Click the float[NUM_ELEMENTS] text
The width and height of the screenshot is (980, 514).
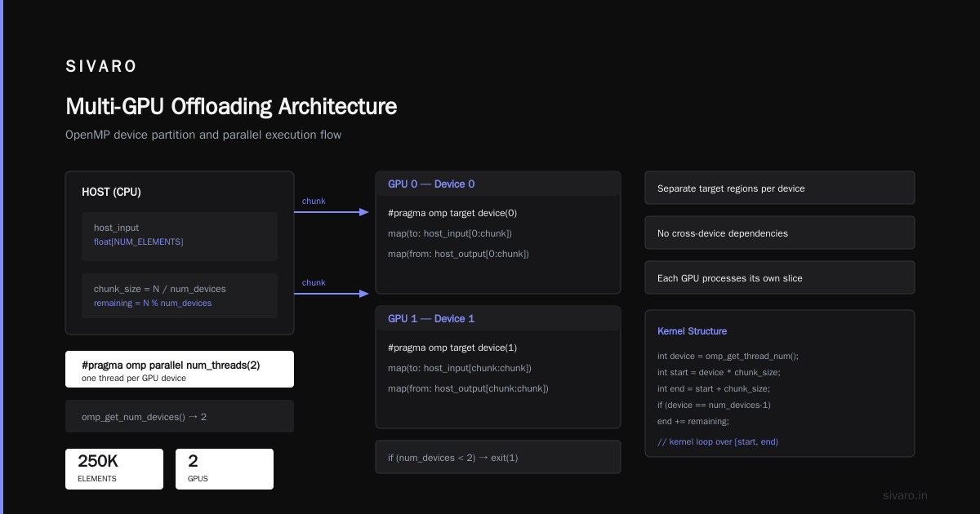pos(139,242)
